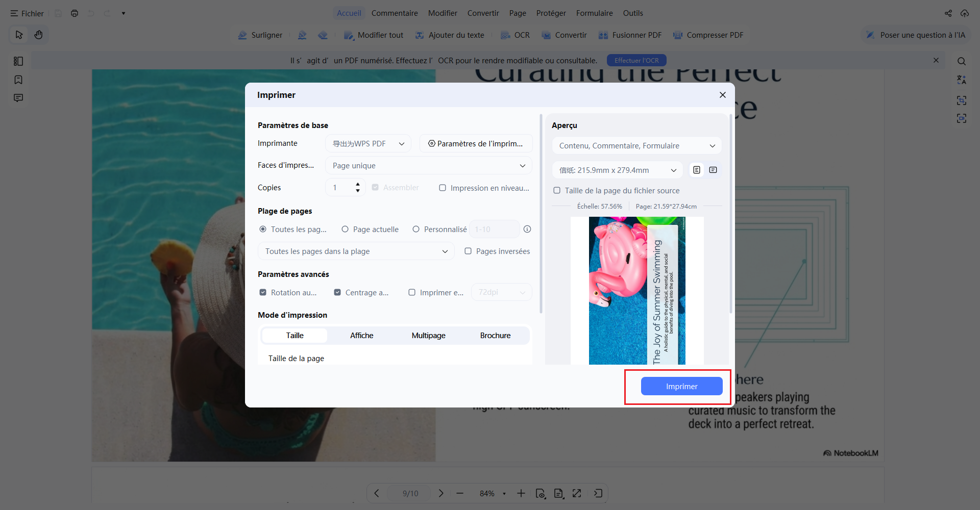980x510 pixels.
Task: Toggle Centrage automatique checkbox
Action: [x=337, y=292]
